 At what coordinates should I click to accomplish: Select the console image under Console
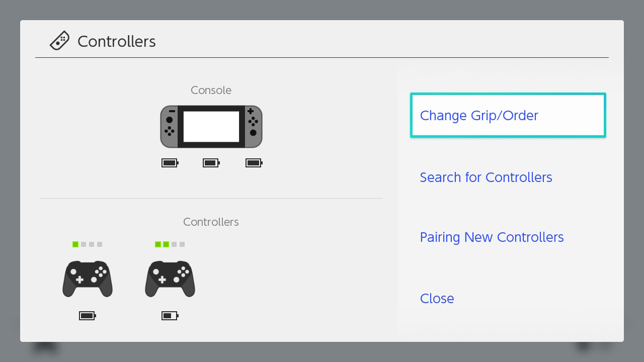(211, 126)
